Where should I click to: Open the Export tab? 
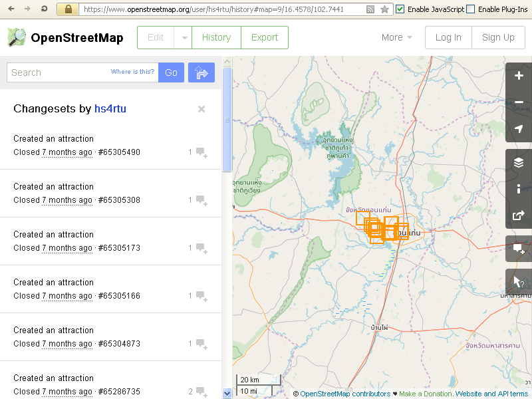pos(265,37)
